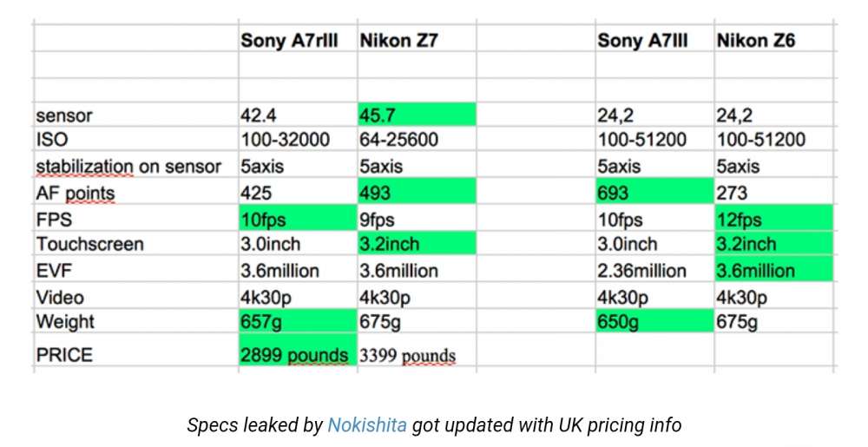Image resolution: width=868 pixels, height=447 pixels.
Task: Click the stabilization on sensor label
Action: click(128, 167)
